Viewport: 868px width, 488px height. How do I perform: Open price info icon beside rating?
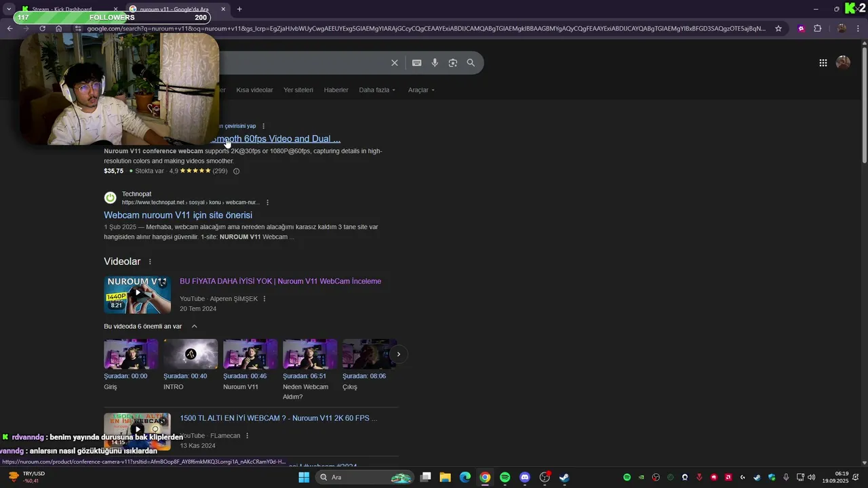tap(236, 171)
